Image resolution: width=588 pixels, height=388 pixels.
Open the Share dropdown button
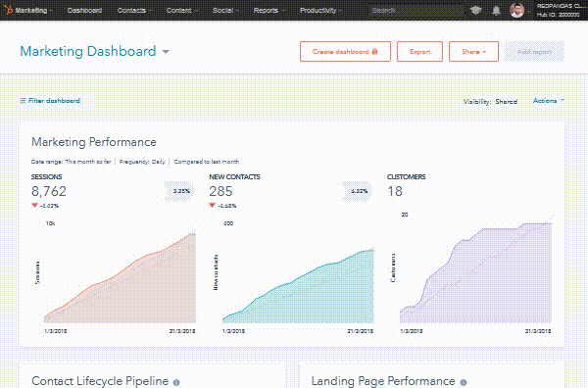point(473,51)
